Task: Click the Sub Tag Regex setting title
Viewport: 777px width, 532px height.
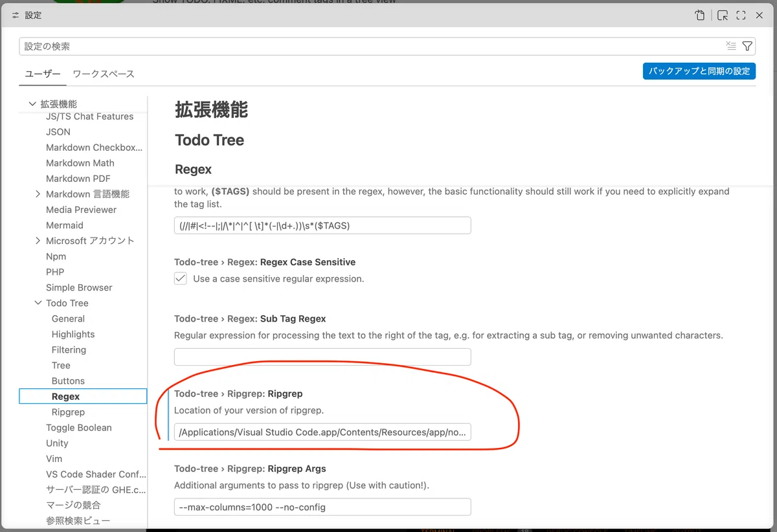Action: point(250,318)
